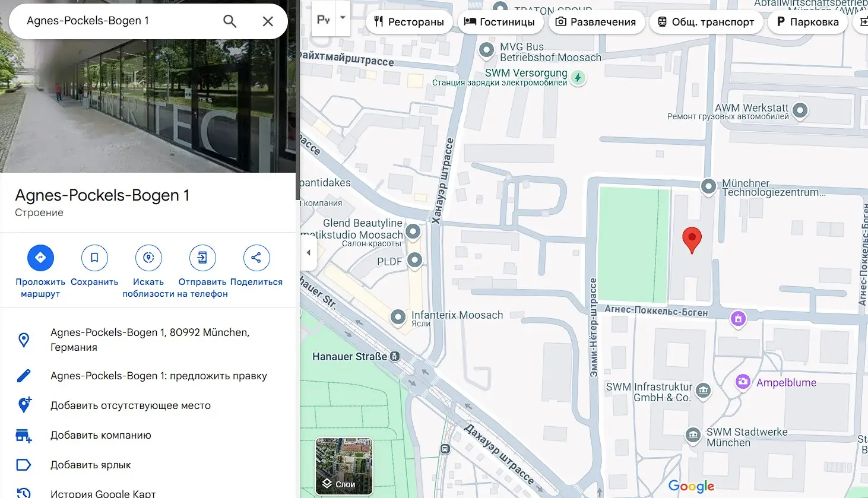Image resolution: width=868 pixels, height=498 pixels.
Task: Collapse the side panel with the chevron
Action: pos(308,252)
